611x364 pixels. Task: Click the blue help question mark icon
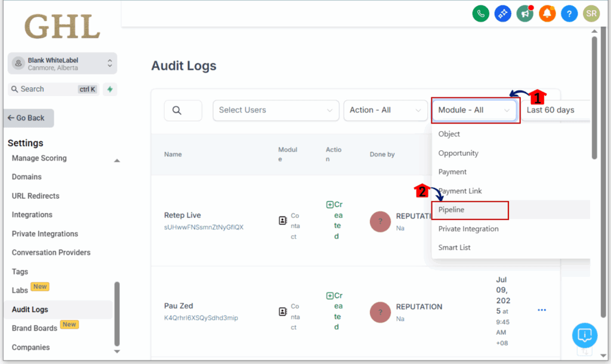tap(569, 13)
